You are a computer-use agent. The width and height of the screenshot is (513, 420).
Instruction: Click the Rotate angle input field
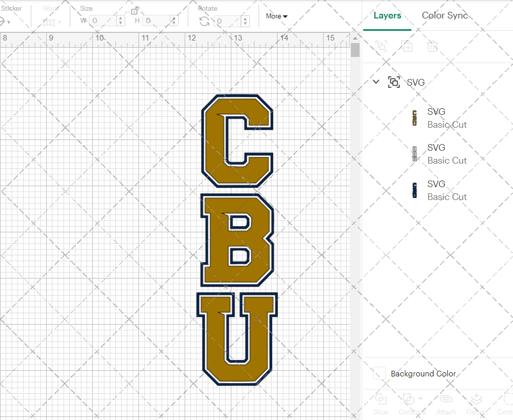[x=227, y=21]
